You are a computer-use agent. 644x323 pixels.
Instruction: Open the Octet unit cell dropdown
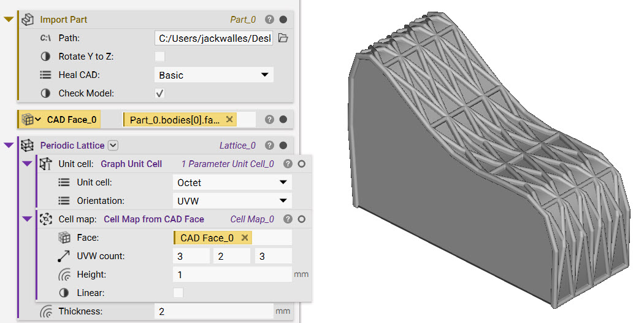(x=232, y=182)
